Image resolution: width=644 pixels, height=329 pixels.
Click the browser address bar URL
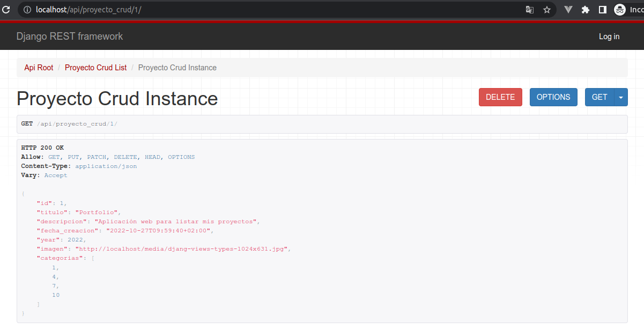(214, 10)
